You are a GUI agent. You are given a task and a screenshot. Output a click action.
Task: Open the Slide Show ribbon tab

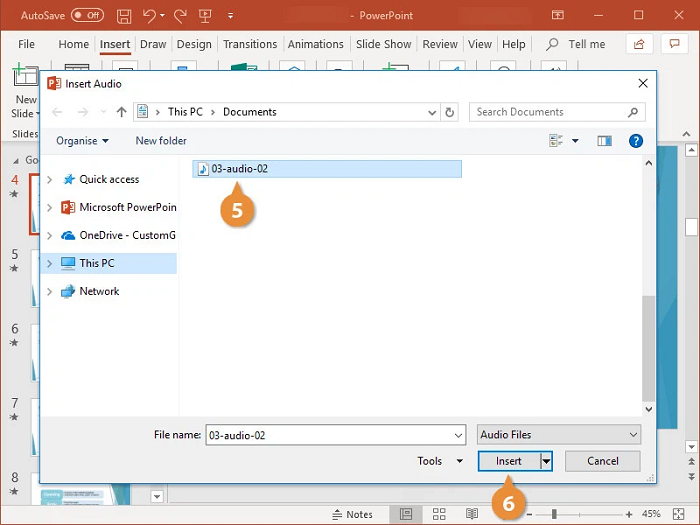pos(383,44)
